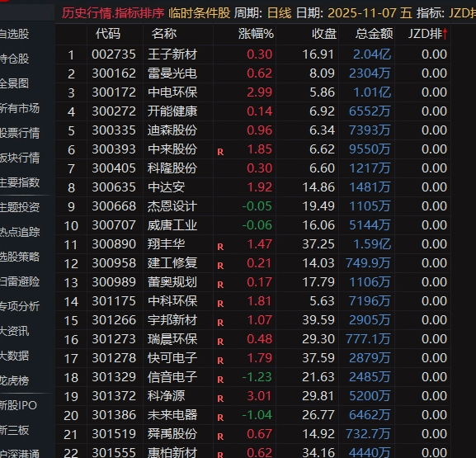This screenshot has height=458, width=476.
Task: Sort by the 总金额 column header
Action: coord(374,34)
